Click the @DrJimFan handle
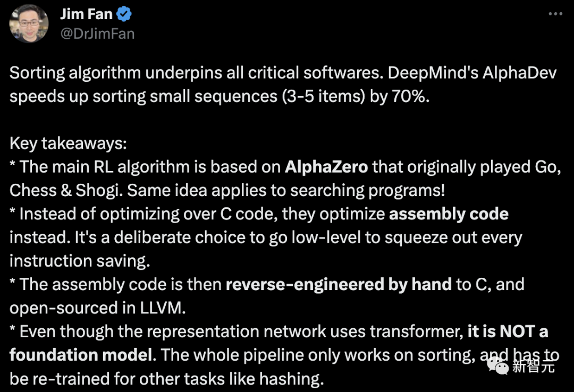This screenshot has height=392, width=574. 98,33
